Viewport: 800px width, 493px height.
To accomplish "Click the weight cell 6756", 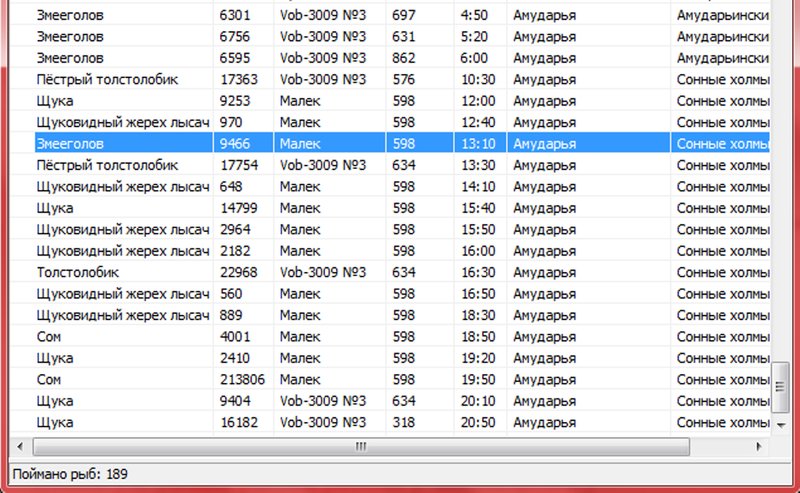I will click(x=235, y=37).
